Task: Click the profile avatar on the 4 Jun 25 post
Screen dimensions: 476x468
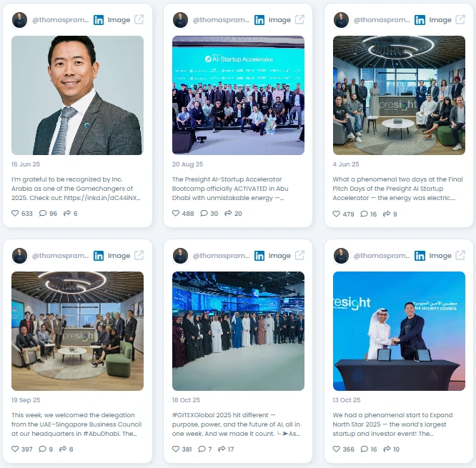Action: pyautogui.click(x=341, y=20)
